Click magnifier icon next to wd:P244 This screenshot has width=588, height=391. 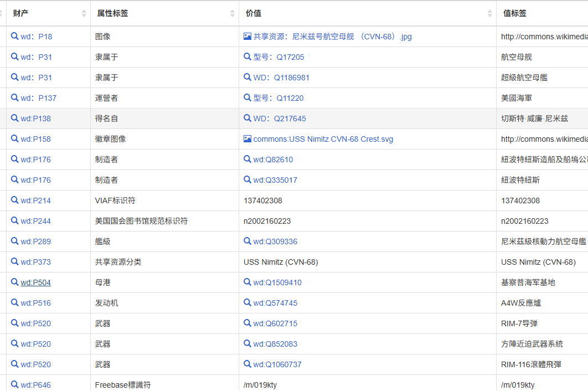point(14,220)
